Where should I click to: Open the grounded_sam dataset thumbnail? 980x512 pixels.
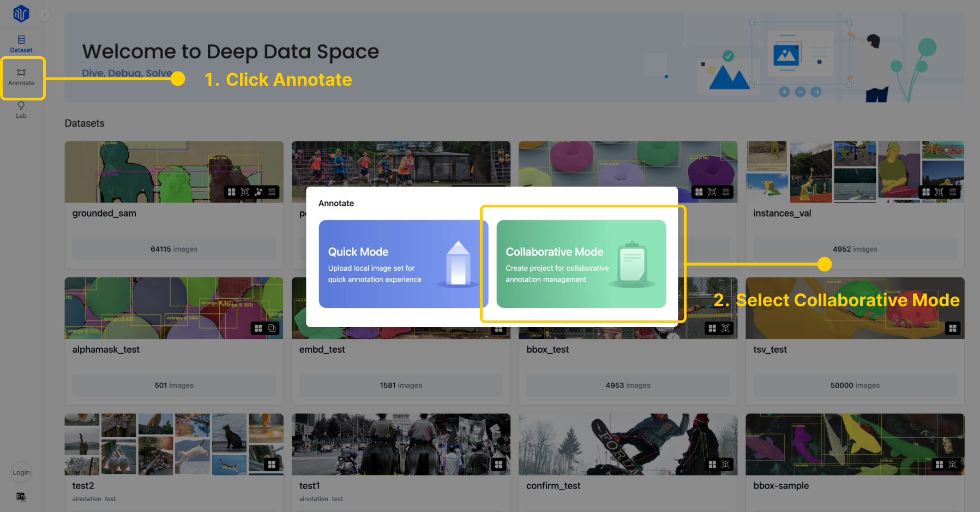(174, 172)
